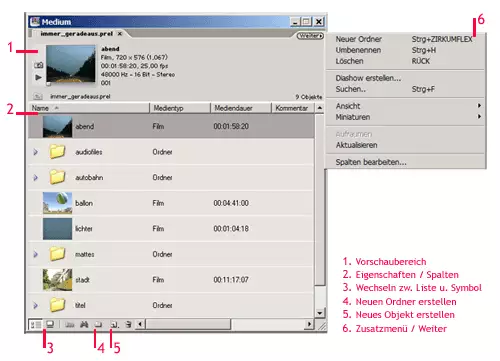Image resolution: width=500 pixels, height=361 pixels.
Task: Set poster frame with camera icon
Action: pos(39,65)
